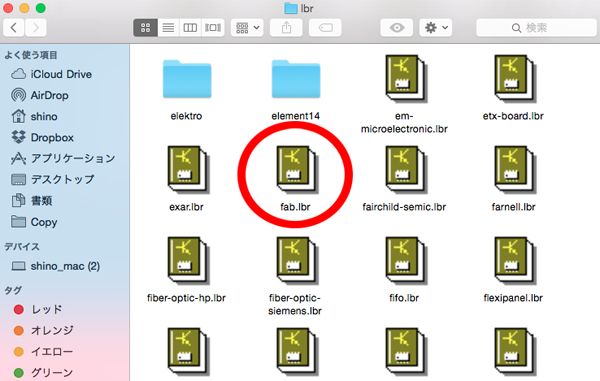Go forward with the Finder forward arrow

click(x=36, y=28)
